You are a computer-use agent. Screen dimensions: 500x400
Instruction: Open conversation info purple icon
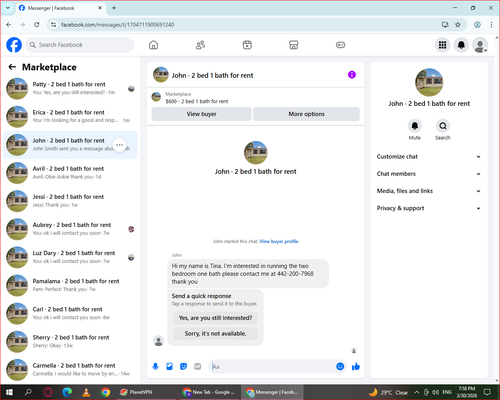352,75
